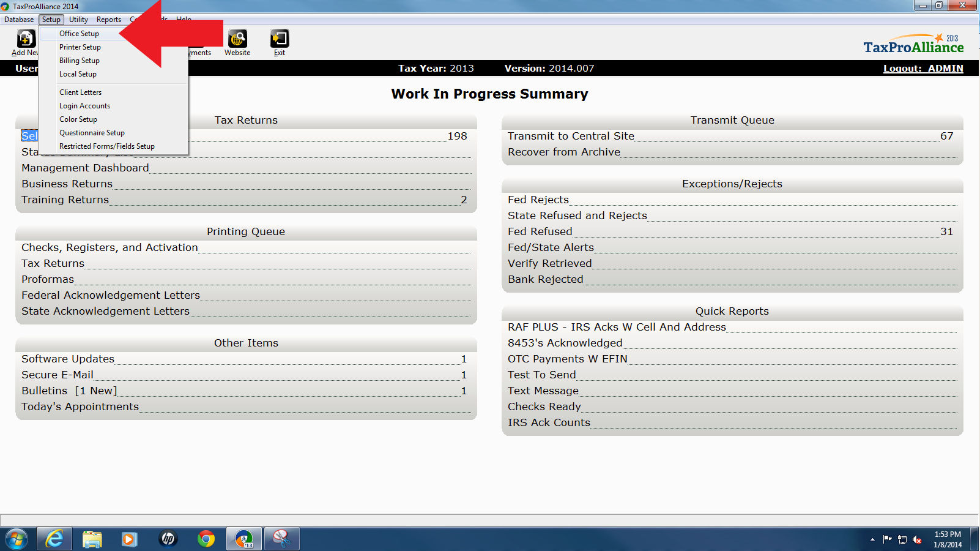The height and width of the screenshot is (551, 980).
Task: Close the open Setup menu
Action: 51,20
